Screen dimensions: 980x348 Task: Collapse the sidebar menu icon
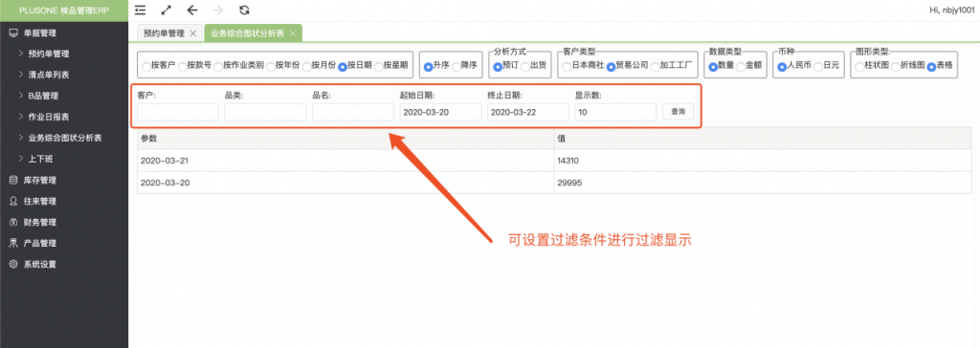pos(140,10)
